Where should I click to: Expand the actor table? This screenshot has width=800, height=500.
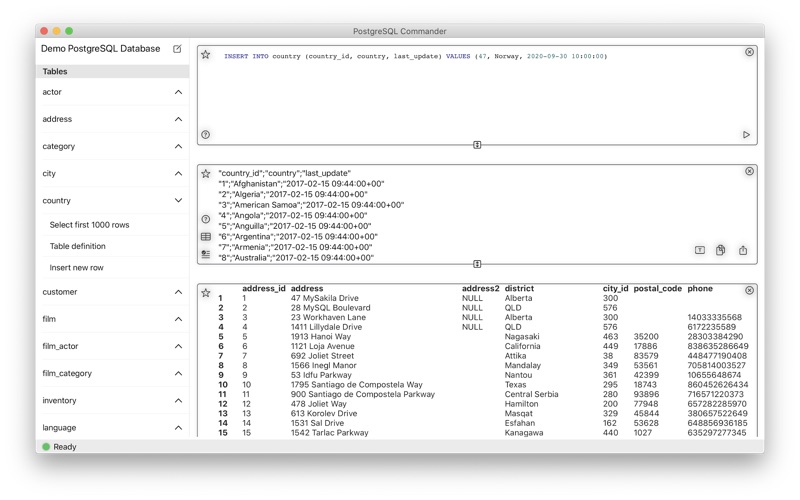(178, 92)
